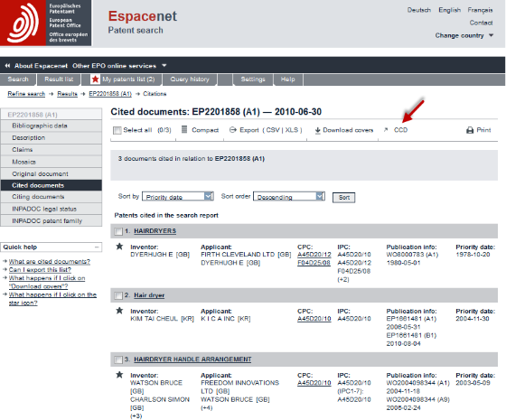Select Cited documents in the sidebar
The height and width of the screenshot is (420, 506).
tap(52, 185)
